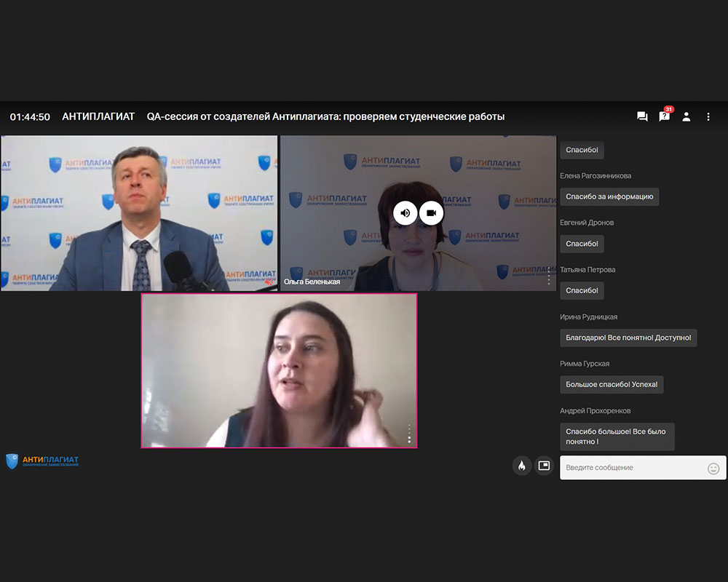Turn off camera on Ольга Беленькая's video
This screenshot has width=728, height=582.
(431, 213)
